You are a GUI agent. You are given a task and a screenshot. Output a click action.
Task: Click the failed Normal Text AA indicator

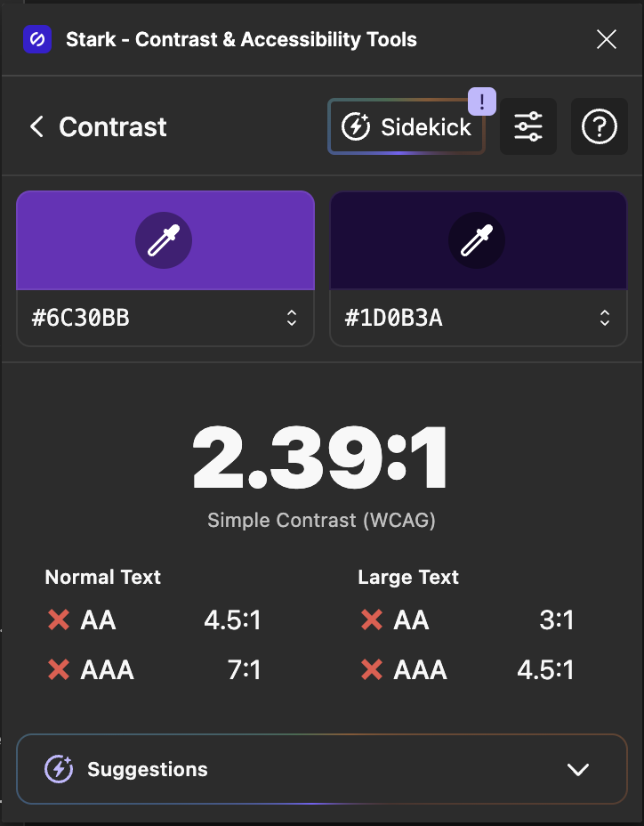click(x=59, y=620)
